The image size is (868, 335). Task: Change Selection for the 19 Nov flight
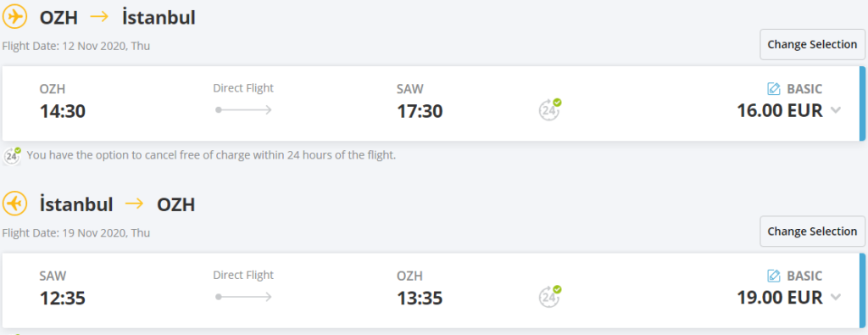812,232
